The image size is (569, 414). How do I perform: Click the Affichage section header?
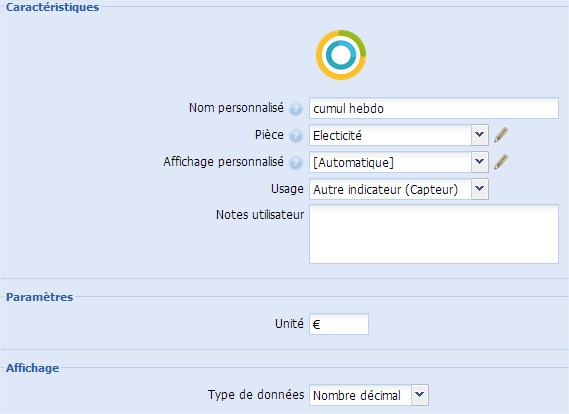(33, 368)
